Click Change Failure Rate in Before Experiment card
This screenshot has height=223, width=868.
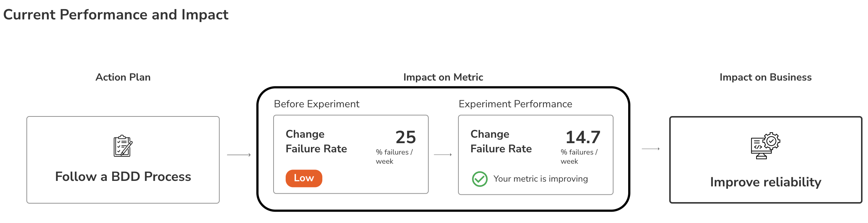[x=316, y=141]
